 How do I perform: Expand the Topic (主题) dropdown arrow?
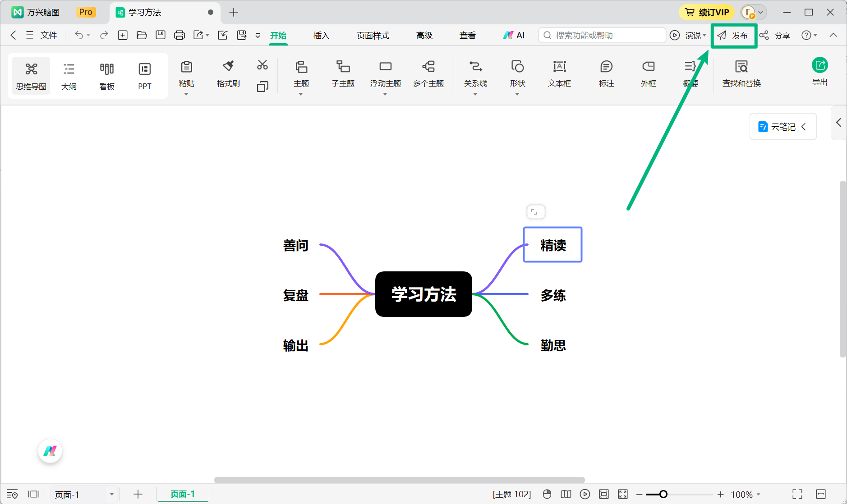pos(301,94)
